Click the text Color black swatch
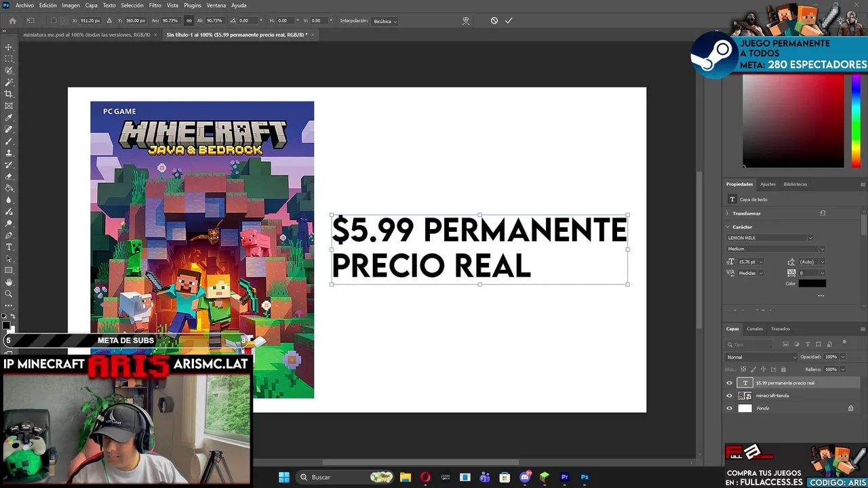 point(812,283)
